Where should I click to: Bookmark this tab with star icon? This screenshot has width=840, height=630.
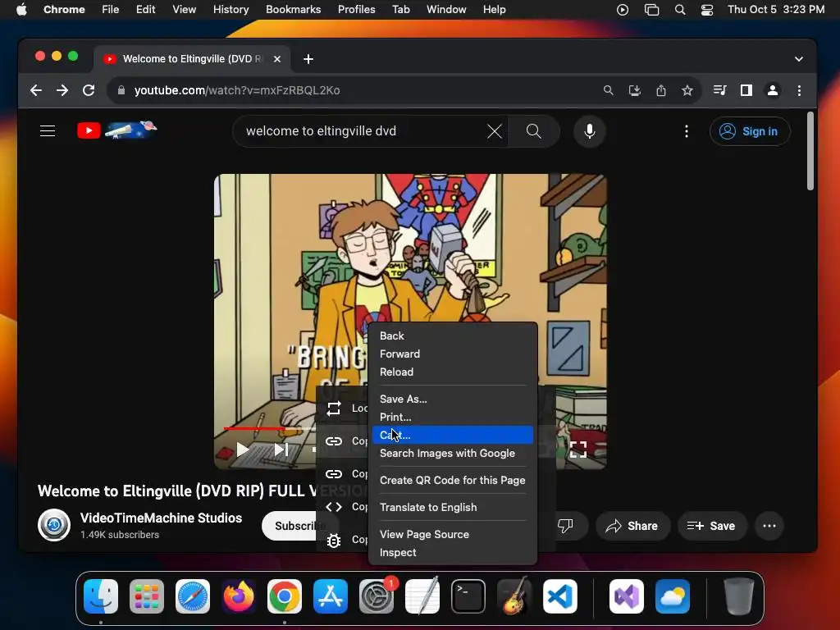(687, 90)
